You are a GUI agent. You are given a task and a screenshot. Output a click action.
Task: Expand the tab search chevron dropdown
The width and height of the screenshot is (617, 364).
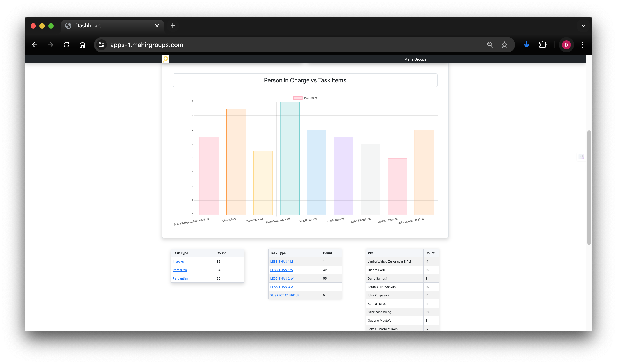click(x=583, y=26)
